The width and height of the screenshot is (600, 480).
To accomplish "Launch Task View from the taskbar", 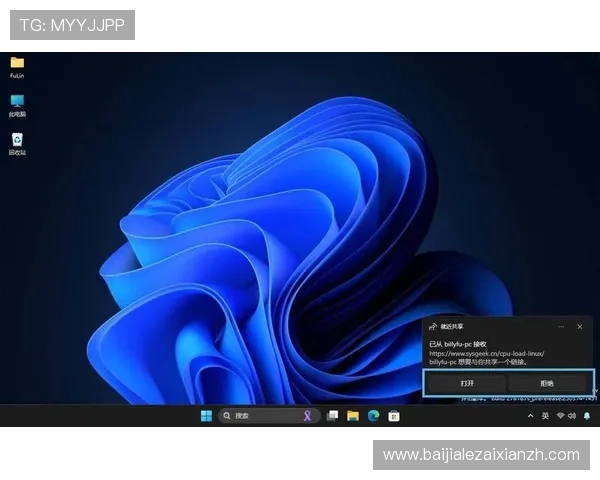I will tap(332, 416).
